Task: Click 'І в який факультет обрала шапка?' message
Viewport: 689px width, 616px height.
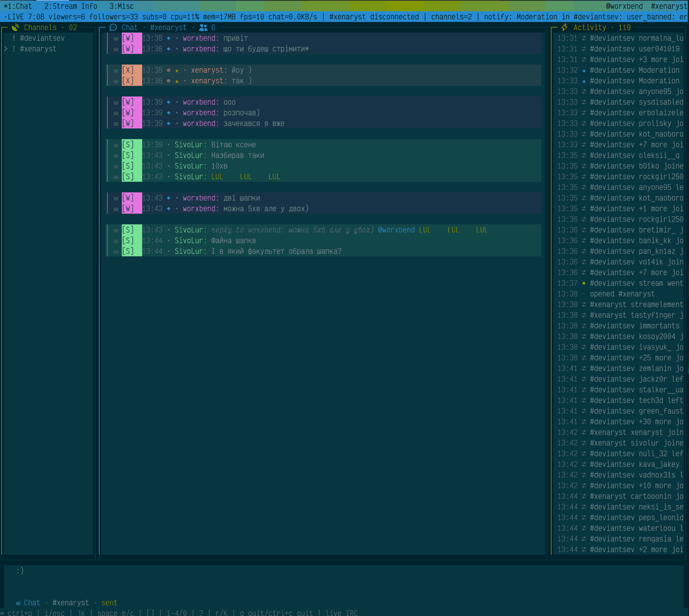Action: [x=276, y=252]
